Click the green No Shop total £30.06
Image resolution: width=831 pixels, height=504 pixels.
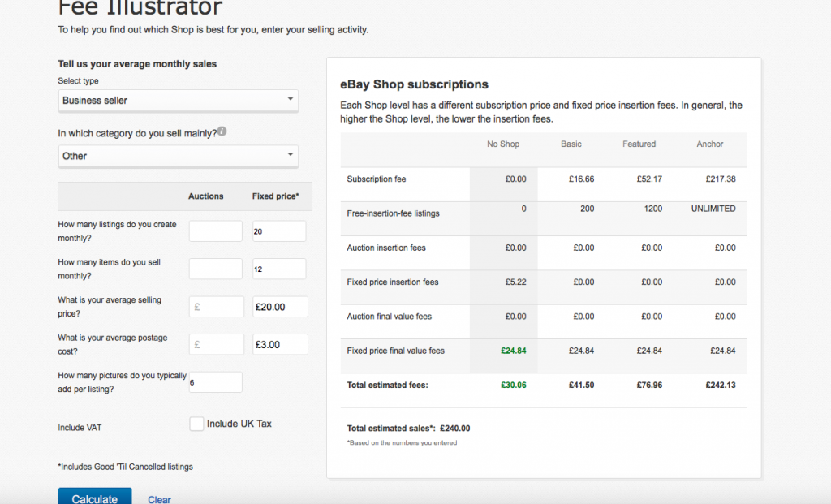[x=514, y=386]
